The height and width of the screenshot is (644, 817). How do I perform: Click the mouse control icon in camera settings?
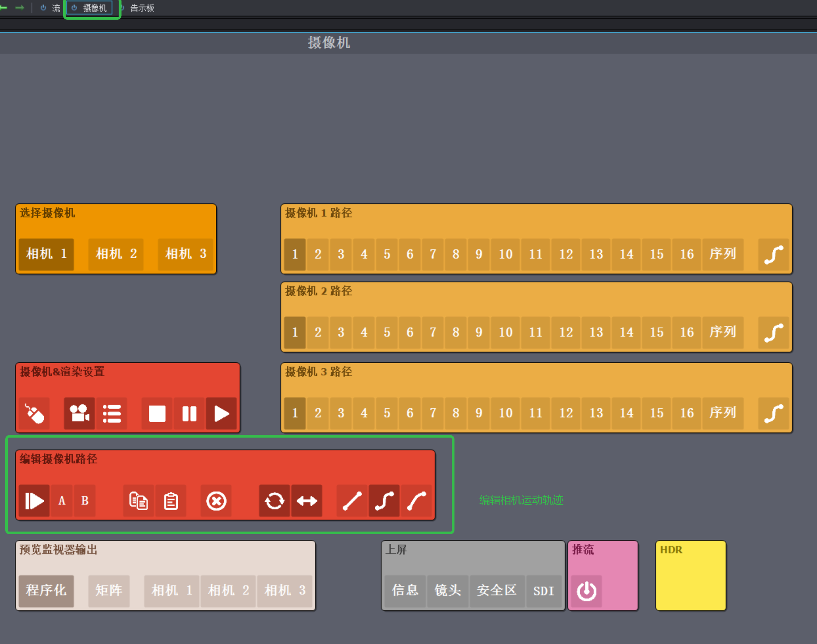click(x=34, y=413)
